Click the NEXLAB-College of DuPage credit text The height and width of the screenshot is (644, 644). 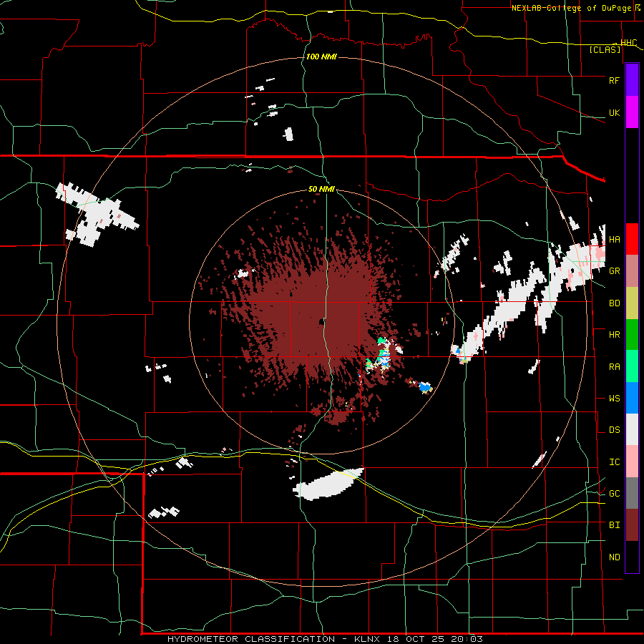573,8
